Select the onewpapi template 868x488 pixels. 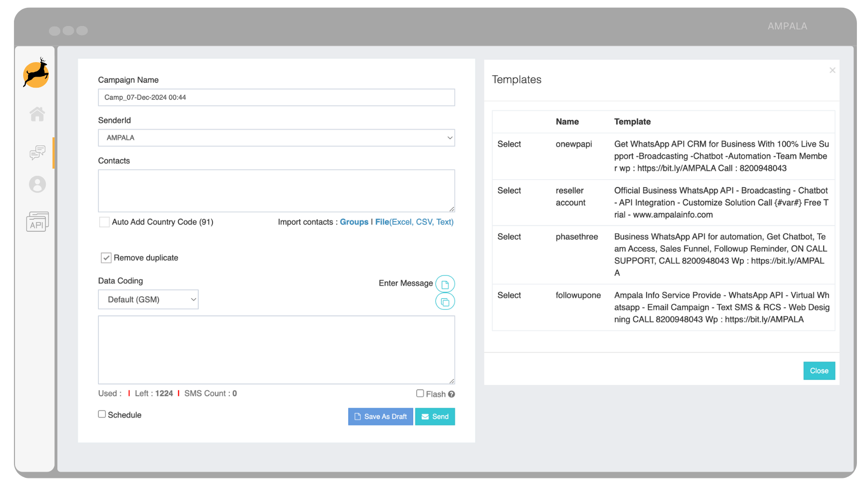click(x=509, y=144)
